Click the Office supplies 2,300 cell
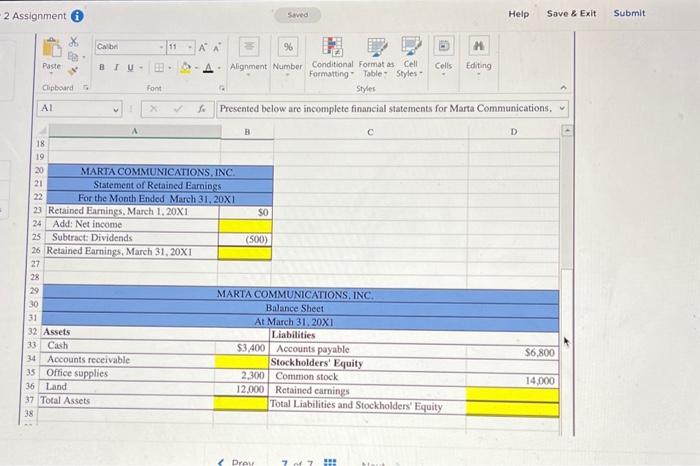 pyautogui.click(x=242, y=375)
